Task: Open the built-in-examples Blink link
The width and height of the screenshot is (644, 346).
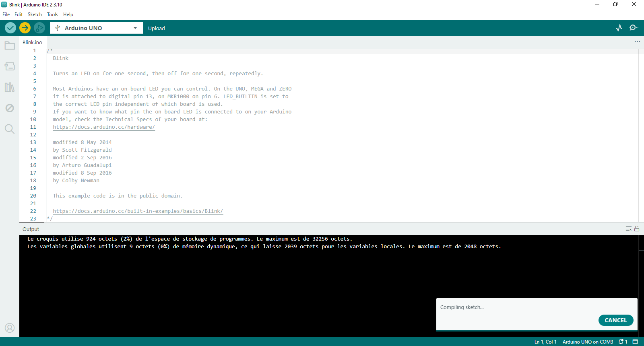Action: tap(138, 211)
